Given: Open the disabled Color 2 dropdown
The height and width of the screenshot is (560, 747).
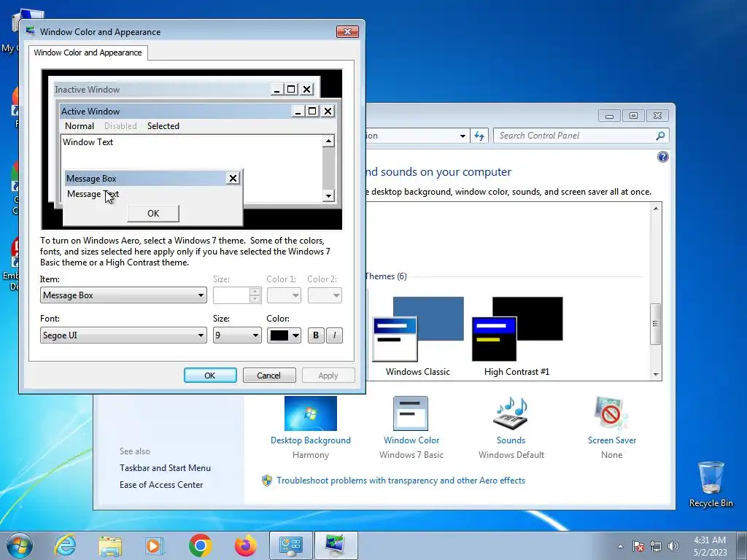Looking at the screenshot, I should (325, 295).
